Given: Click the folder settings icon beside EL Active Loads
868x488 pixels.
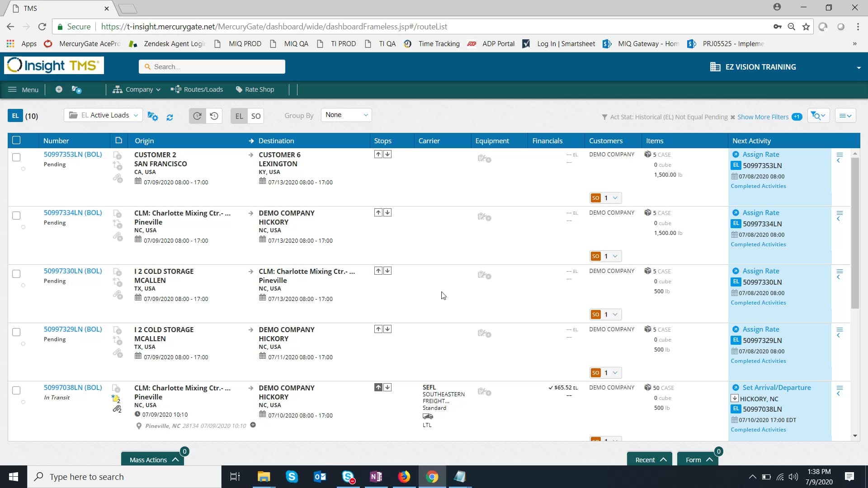Looking at the screenshot, I should (x=152, y=116).
